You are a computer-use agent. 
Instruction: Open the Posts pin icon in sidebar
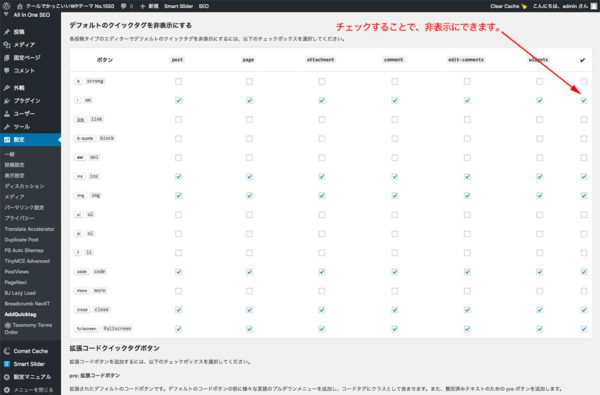pyautogui.click(x=7, y=32)
